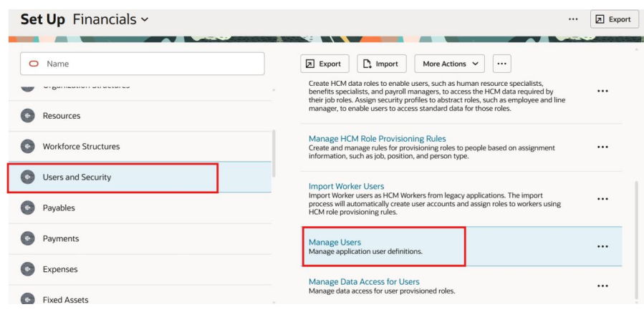644x317 pixels.
Task: Open ellipsis menu for Import Worker Users
Action: (602, 199)
